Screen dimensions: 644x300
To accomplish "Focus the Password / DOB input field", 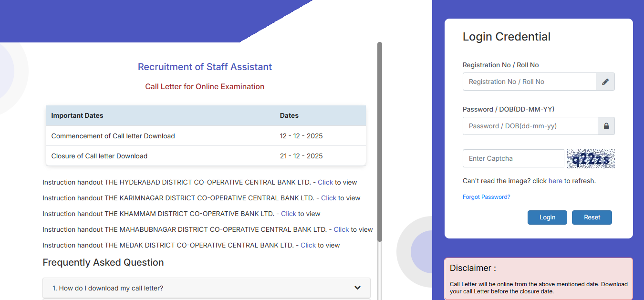I will coord(530,126).
